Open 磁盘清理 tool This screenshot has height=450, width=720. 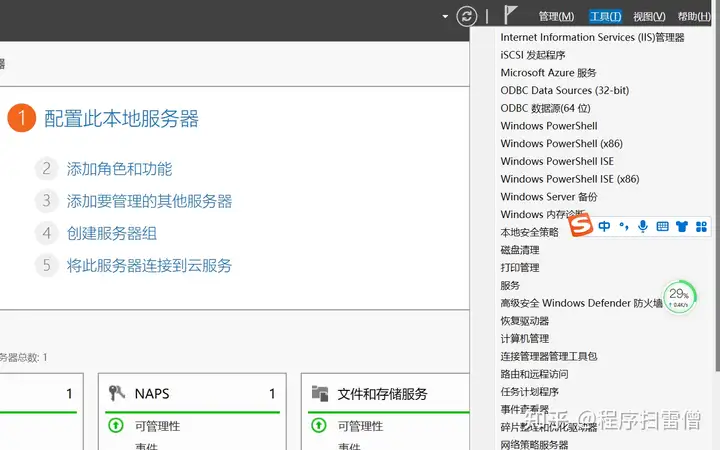(520, 250)
